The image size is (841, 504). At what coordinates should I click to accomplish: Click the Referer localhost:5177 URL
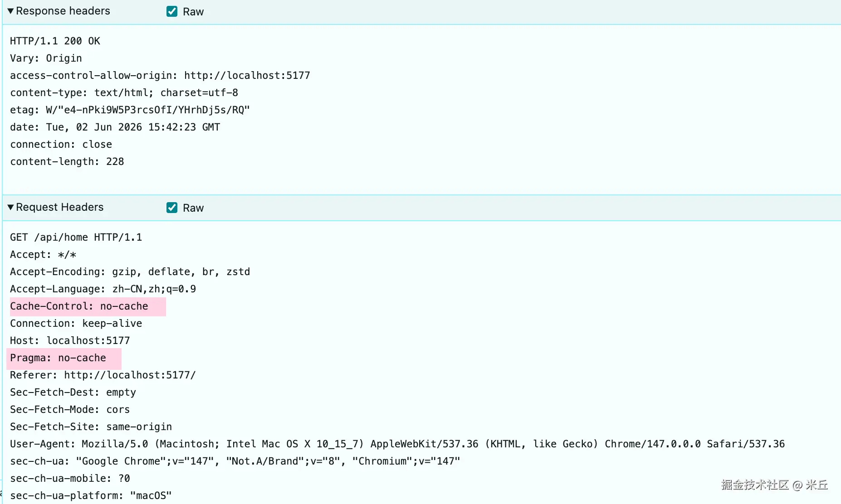(x=130, y=375)
